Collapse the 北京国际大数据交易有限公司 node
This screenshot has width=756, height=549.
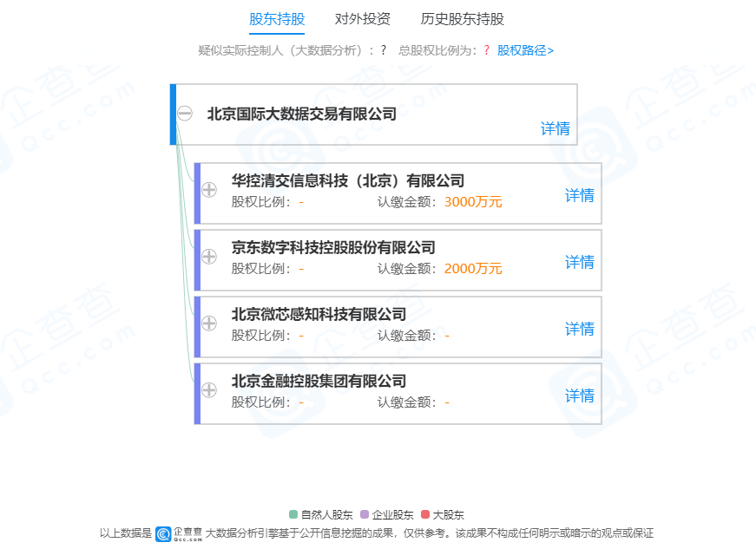[185, 113]
